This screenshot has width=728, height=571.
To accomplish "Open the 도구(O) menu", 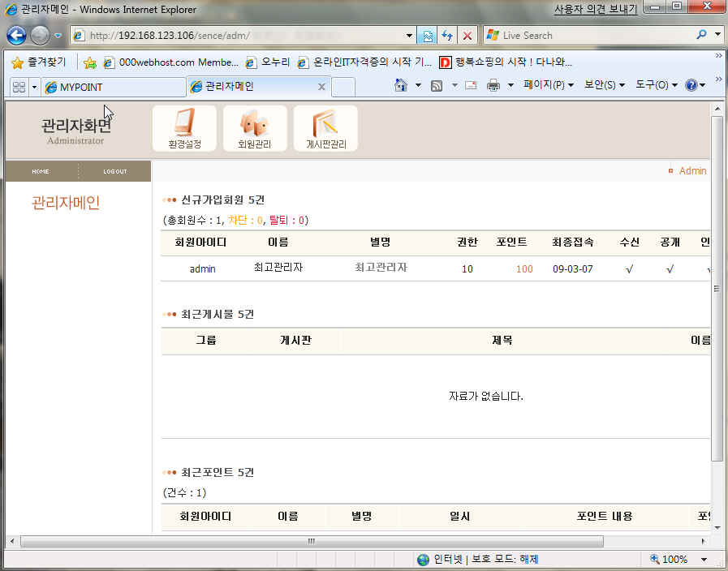I will pyautogui.click(x=657, y=85).
